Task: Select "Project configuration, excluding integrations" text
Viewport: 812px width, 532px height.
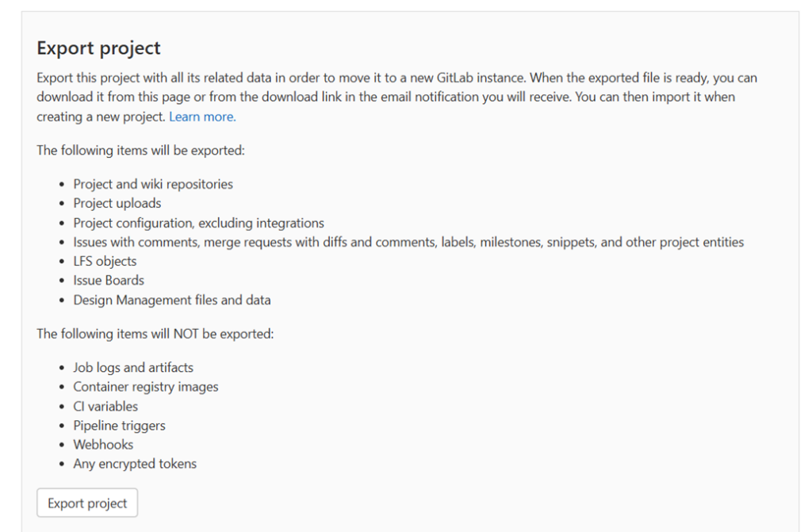Action: tap(198, 223)
